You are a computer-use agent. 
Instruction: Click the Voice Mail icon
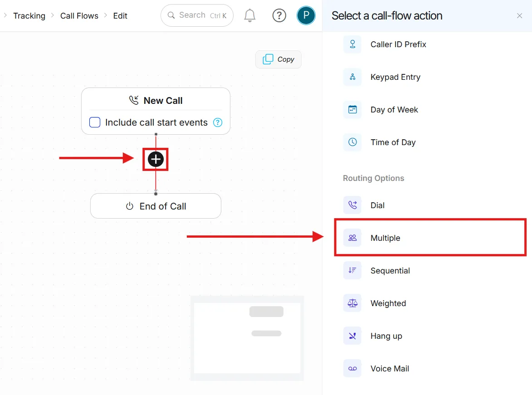pos(352,369)
